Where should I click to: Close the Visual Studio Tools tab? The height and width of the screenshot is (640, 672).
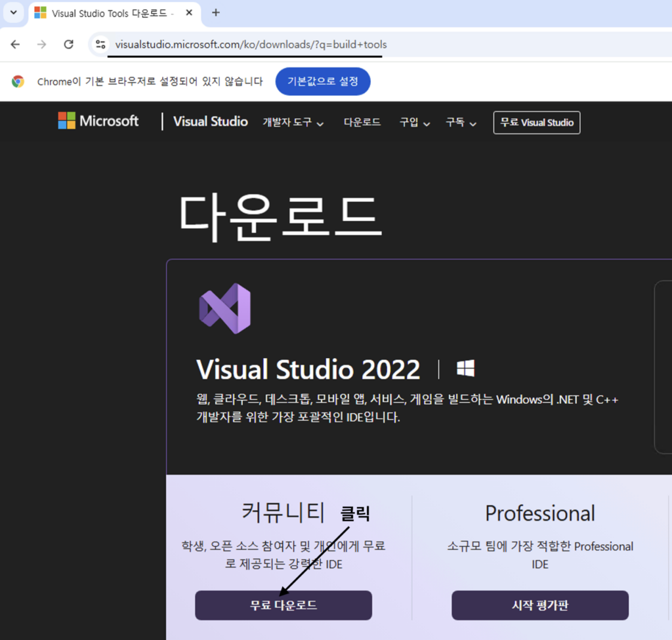[x=189, y=13]
